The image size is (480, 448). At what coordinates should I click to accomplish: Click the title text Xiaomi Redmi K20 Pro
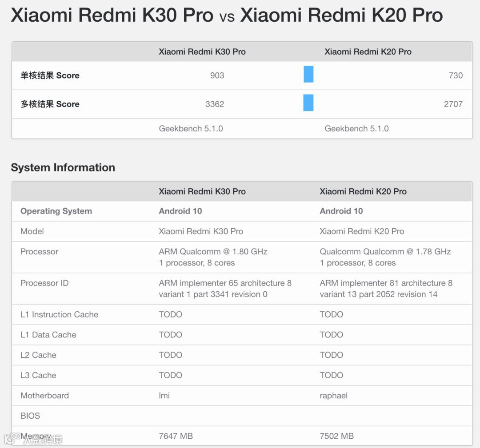coord(341,15)
